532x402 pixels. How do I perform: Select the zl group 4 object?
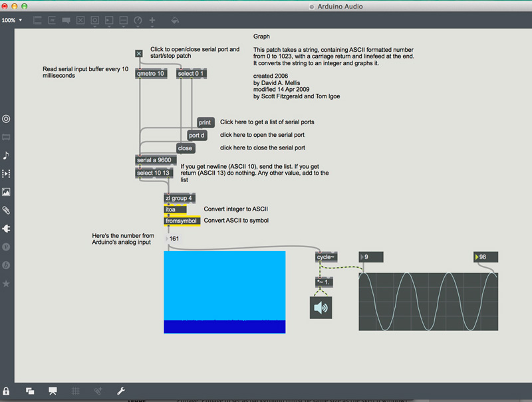[x=180, y=198]
